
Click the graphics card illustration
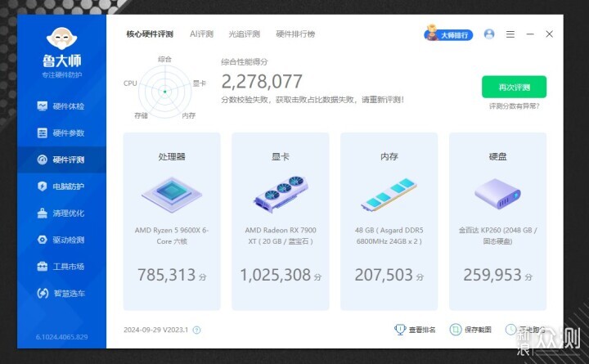click(x=281, y=194)
